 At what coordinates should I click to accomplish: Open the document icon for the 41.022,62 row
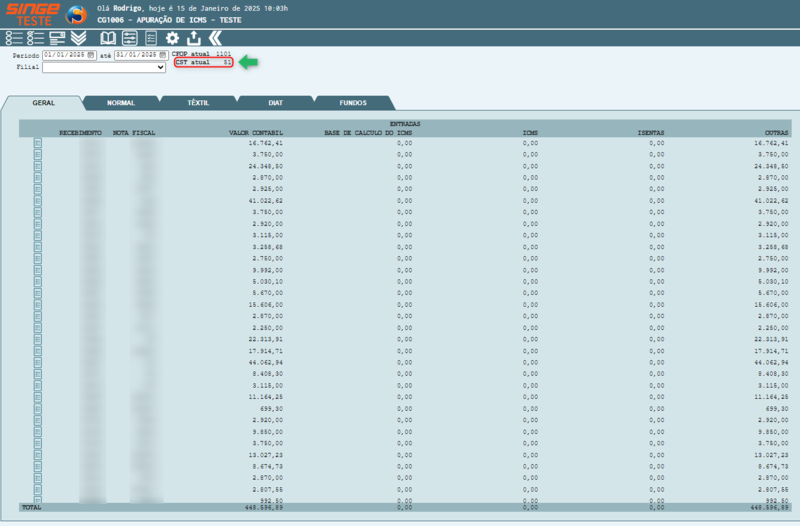click(38, 201)
